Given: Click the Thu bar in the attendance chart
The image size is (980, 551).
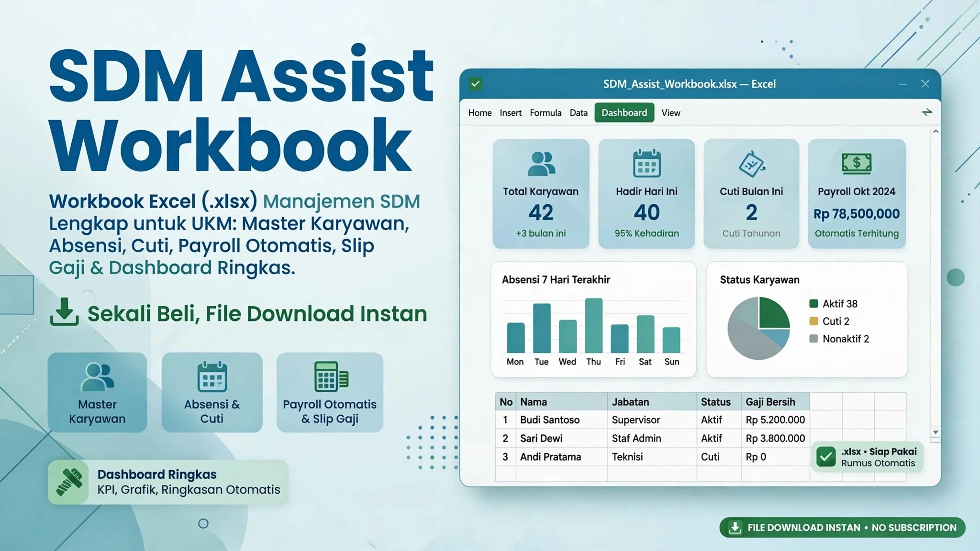Looking at the screenshot, I should (x=594, y=326).
